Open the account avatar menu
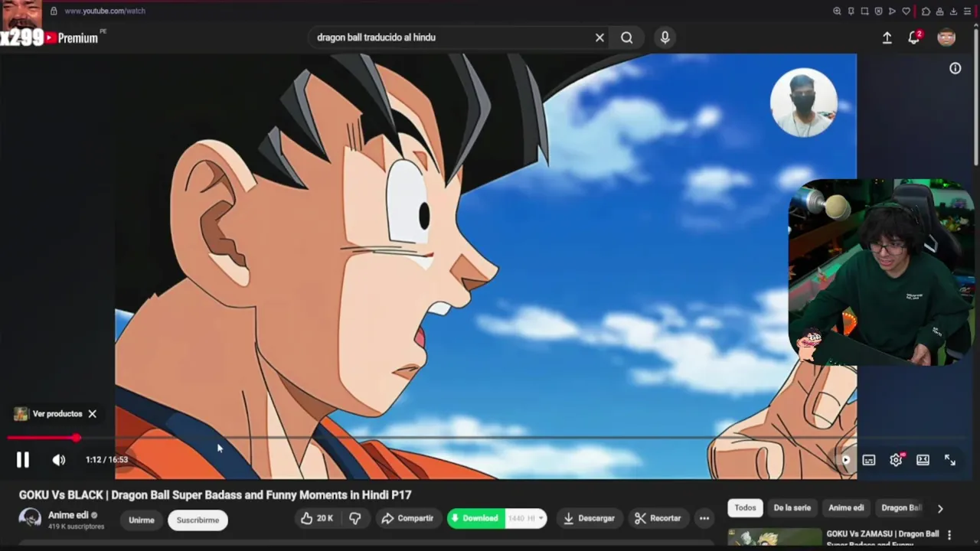 [946, 37]
